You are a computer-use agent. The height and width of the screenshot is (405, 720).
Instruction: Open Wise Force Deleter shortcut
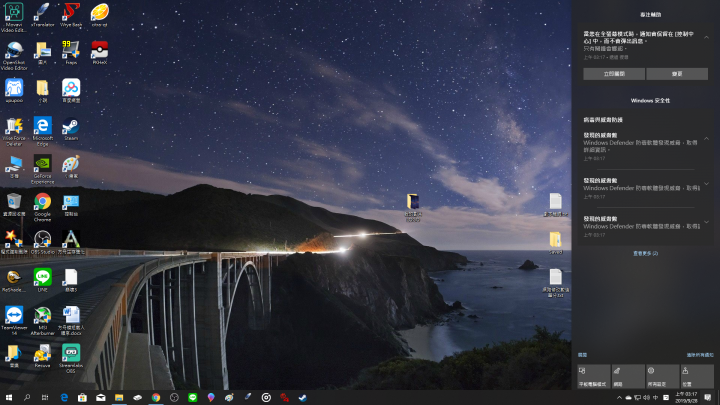[x=14, y=131]
